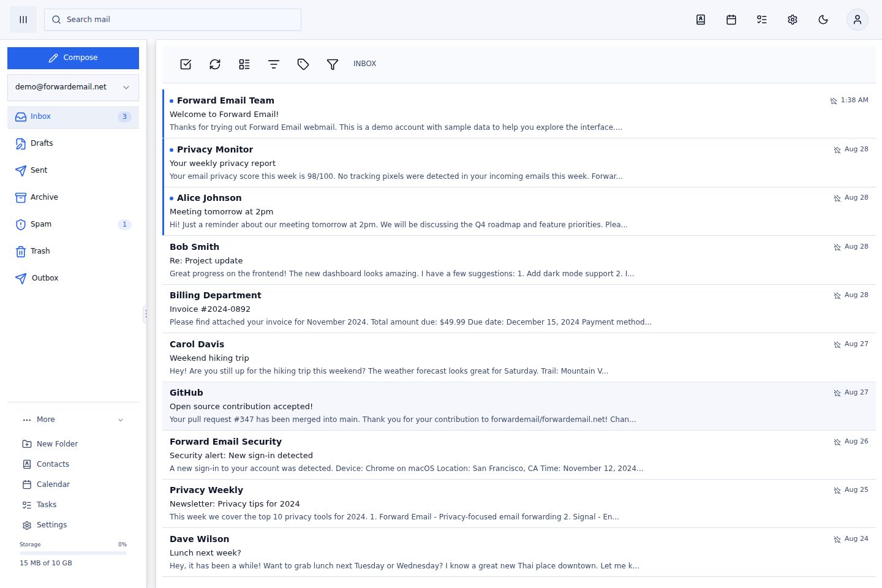
Task: Click the Spam unread count badge 1
Action: click(124, 225)
